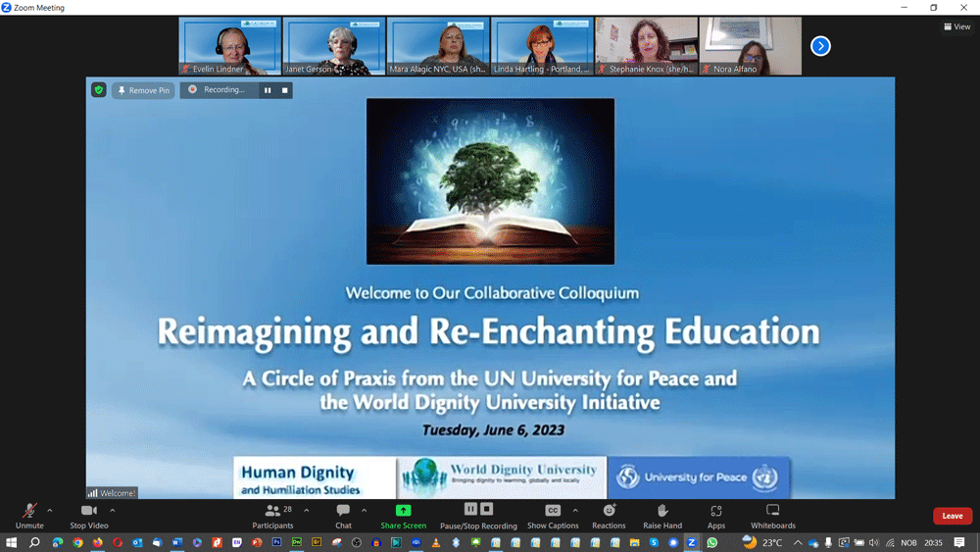
Task: Click the green Share Screen icon
Action: (403, 511)
